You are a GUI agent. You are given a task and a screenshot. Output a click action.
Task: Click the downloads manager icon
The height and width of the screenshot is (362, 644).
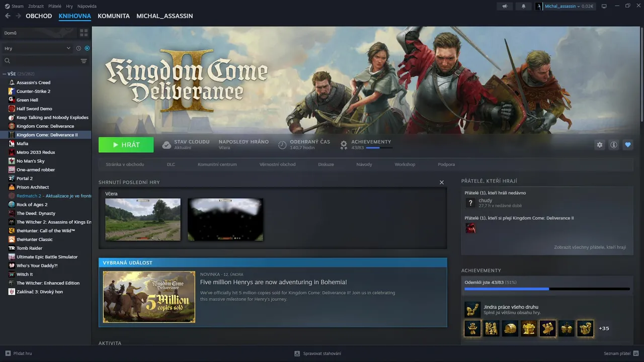coord(297,353)
